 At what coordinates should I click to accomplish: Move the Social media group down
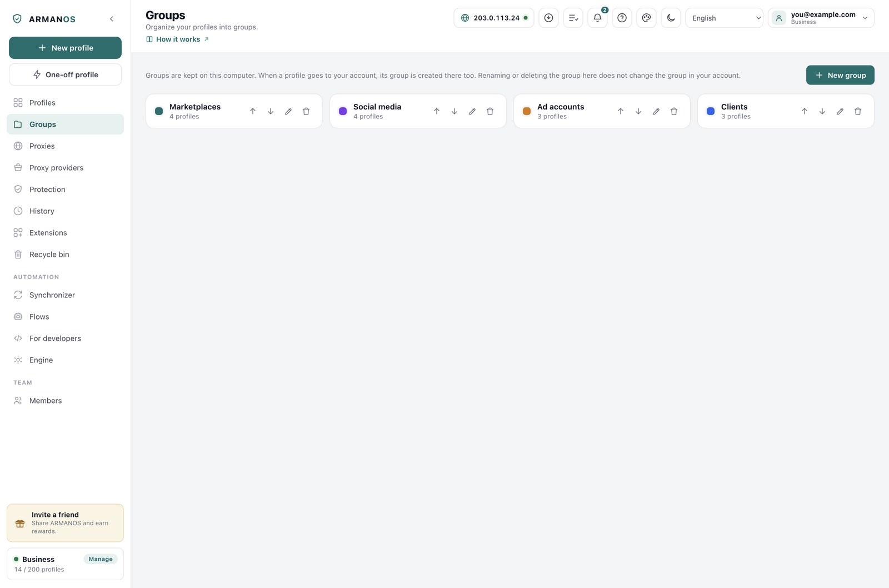pos(455,111)
